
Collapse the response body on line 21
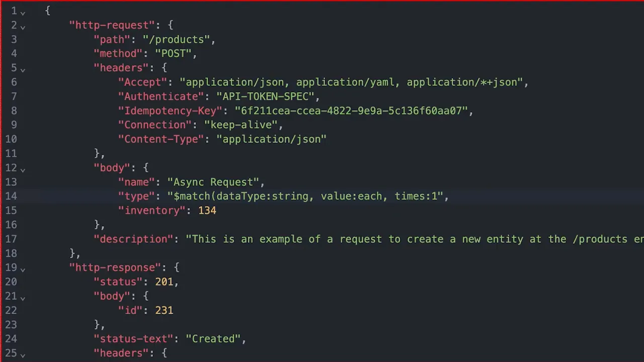pyautogui.click(x=22, y=297)
